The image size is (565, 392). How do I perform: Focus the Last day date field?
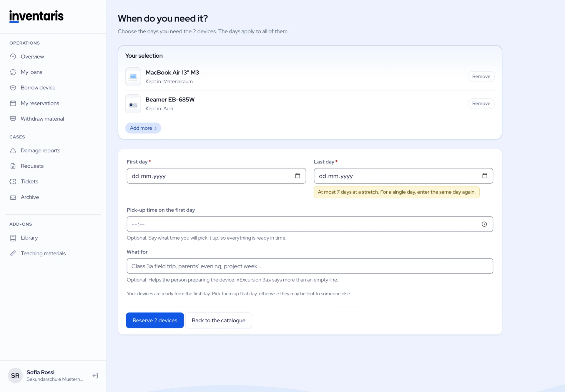(x=403, y=176)
